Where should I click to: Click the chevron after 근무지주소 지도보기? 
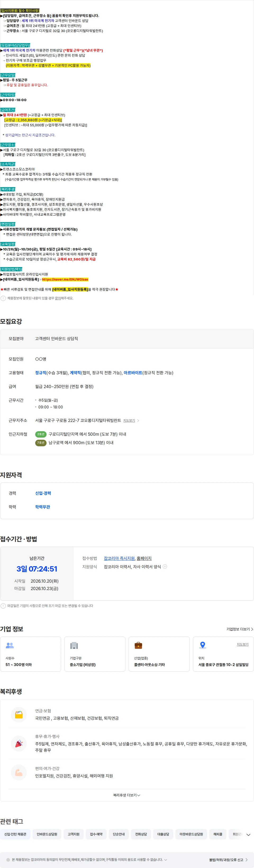[138, 421]
